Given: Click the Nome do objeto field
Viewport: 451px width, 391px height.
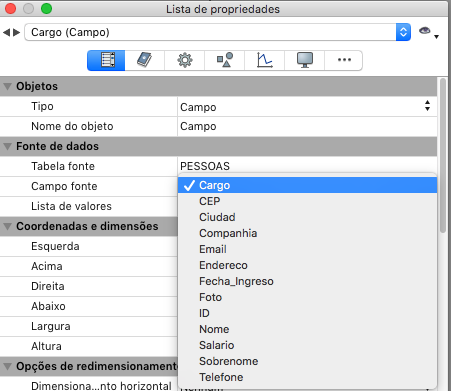Looking at the screenshot, I should 307,126.
